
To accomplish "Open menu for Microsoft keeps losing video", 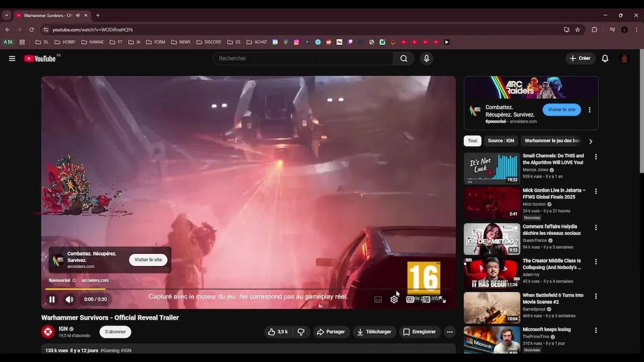I will (596, 330).
